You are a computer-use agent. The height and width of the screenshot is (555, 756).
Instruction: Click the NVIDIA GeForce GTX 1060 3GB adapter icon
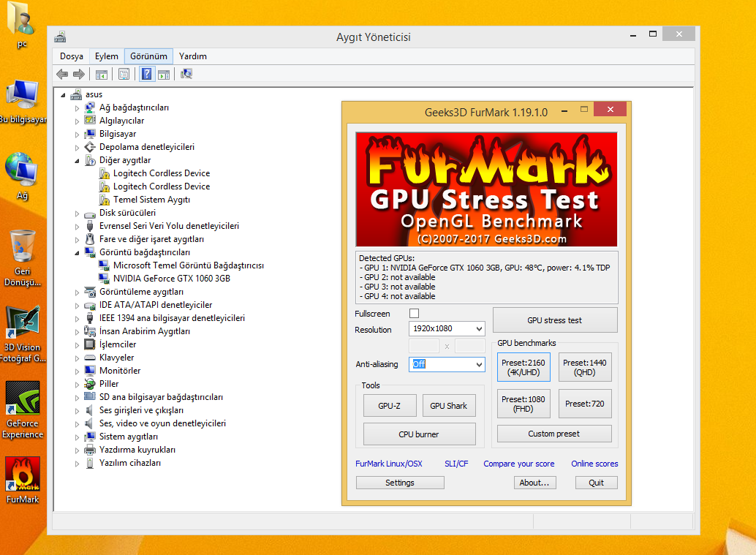click(104, 278)
